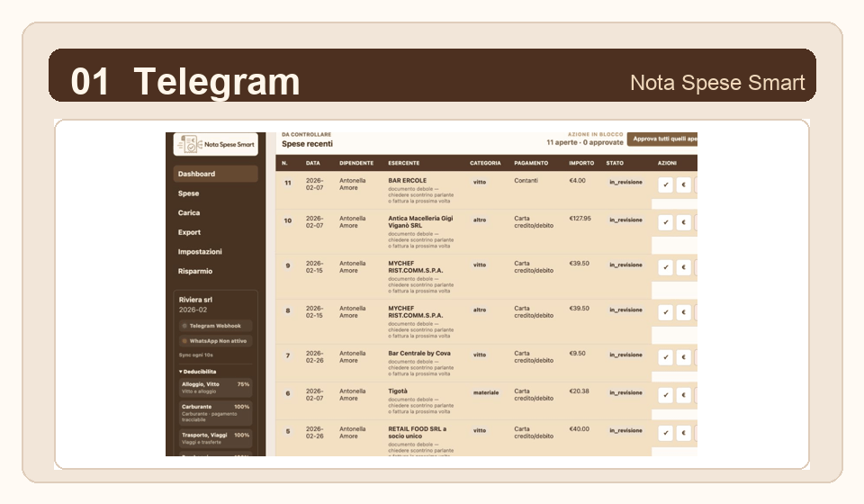Click the ESERCENTE column header
Viewport: 864px width, 504px height.
pos(404,163)
